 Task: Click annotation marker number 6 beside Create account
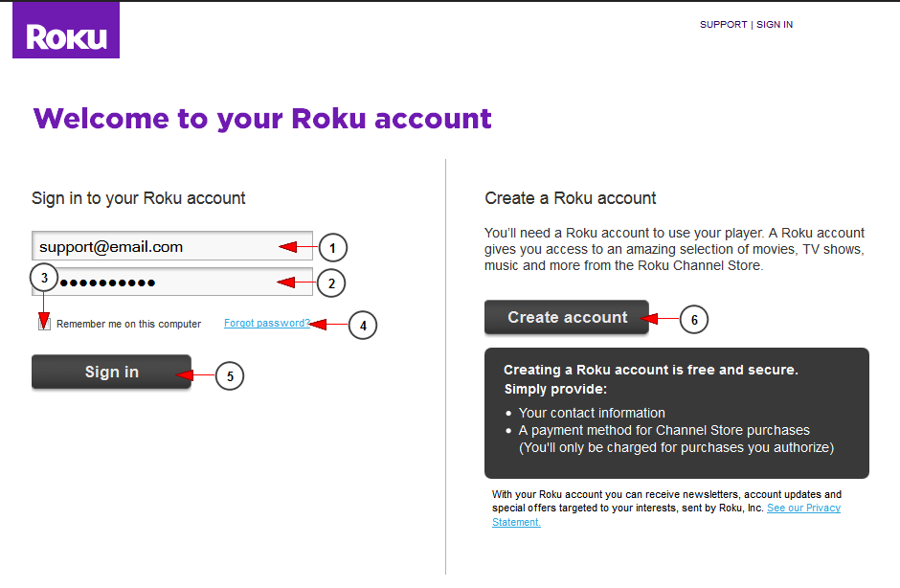[x=693, y=320]
